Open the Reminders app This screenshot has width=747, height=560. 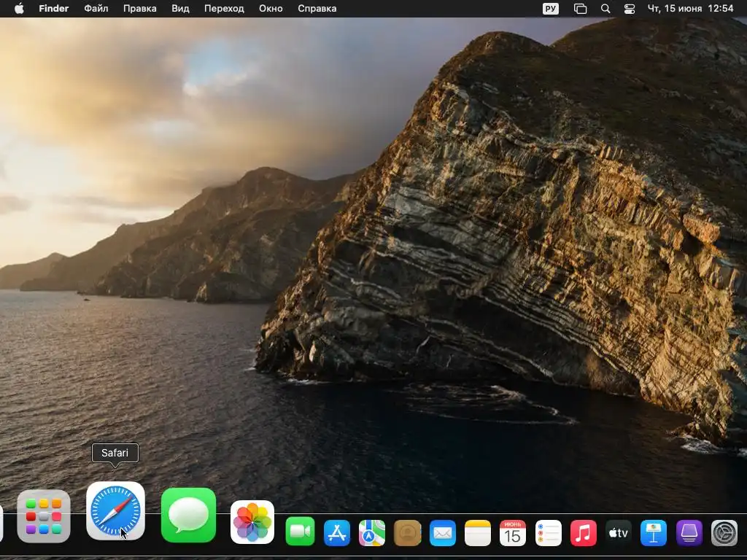[549, 533]
